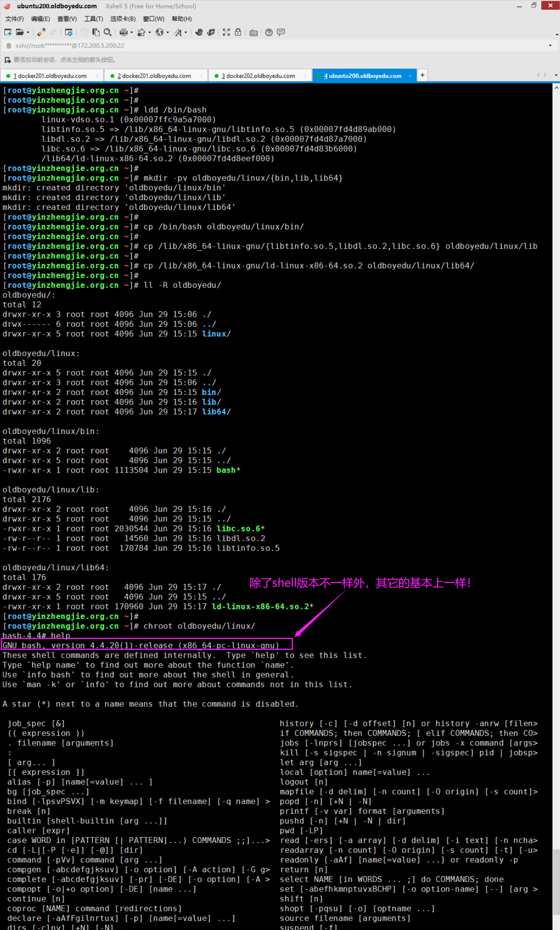
Task: Click the ssh address bar field
Action: click(x=273, y=46)
